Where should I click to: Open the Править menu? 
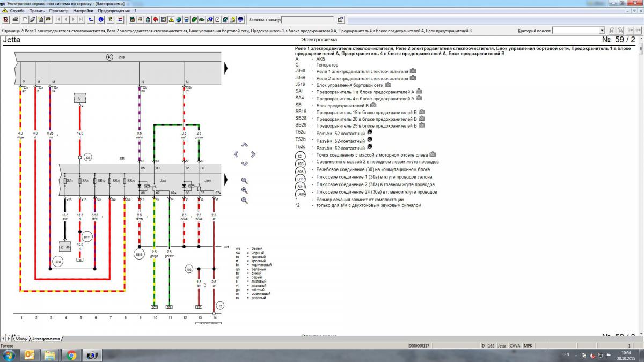click(37, 11)
